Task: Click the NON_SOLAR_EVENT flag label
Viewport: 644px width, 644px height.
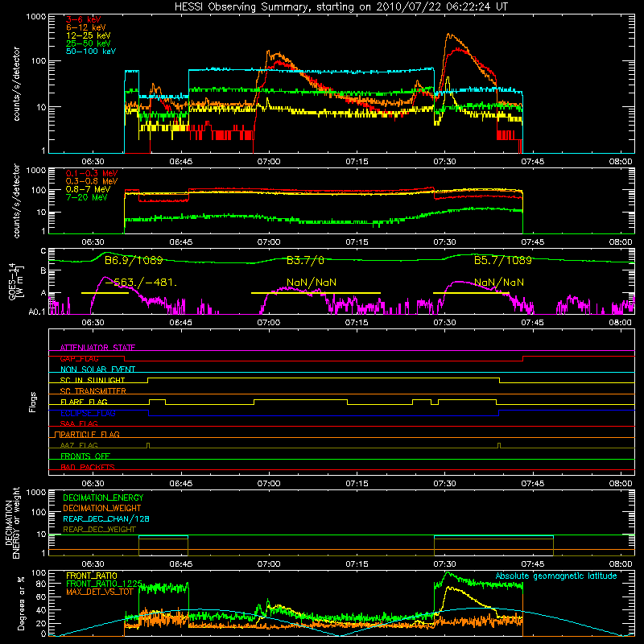Action: pyautogui.click(x=97, y=369)
